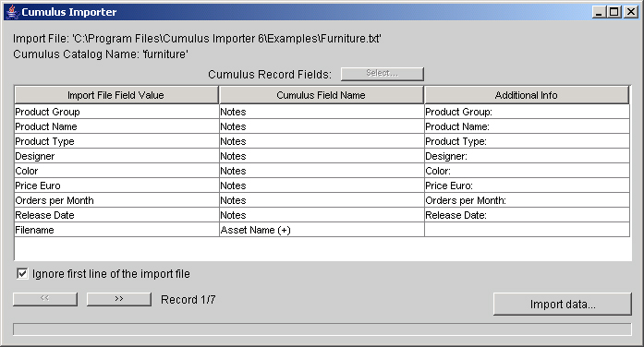Click the Release Date: additional info cell

tap(527, 215)
